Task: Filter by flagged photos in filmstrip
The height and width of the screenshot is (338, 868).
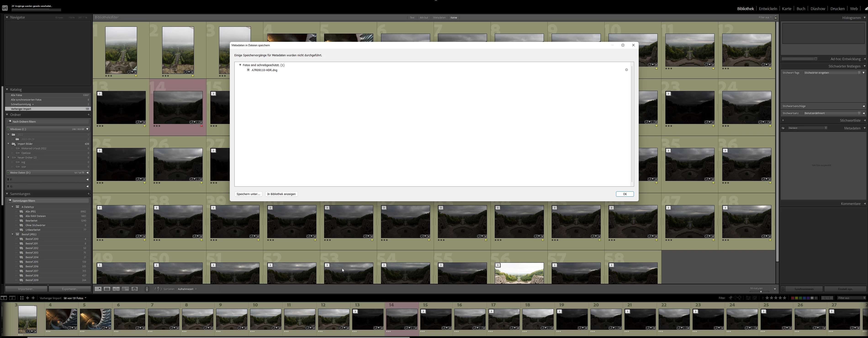Action: [x=730, y=298]
